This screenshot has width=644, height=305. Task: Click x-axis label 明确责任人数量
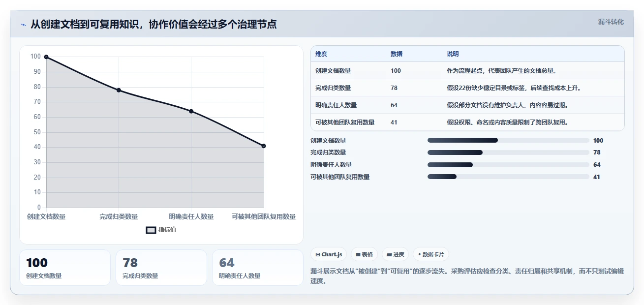[x=191, y=216]
